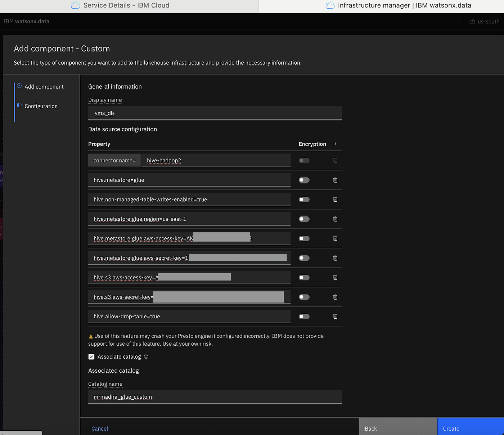Viewport: 504px width, 435px height.
Task: Enable encryption for glue aws-secret-key
Action: coord(304,258)
